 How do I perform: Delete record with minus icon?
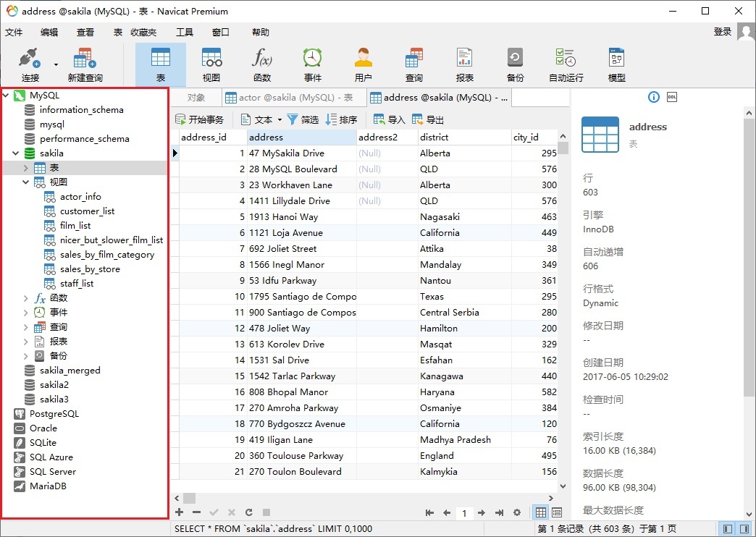click(196, 512)
